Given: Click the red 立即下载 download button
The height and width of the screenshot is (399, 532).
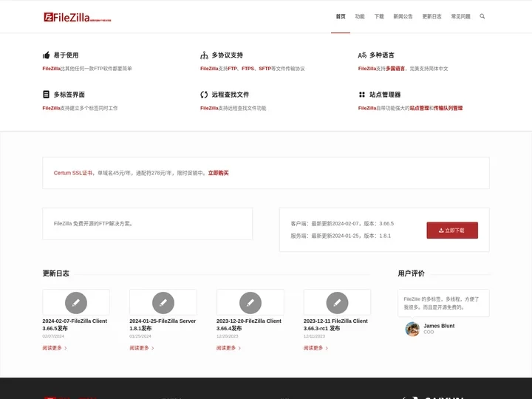Looking at the screenshot, I should [452, 231].
